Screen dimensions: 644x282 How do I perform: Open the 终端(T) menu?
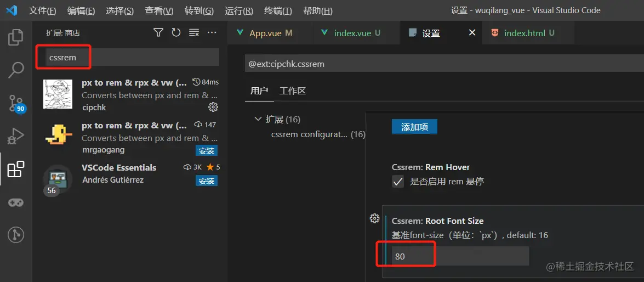[x=278, y=10]
